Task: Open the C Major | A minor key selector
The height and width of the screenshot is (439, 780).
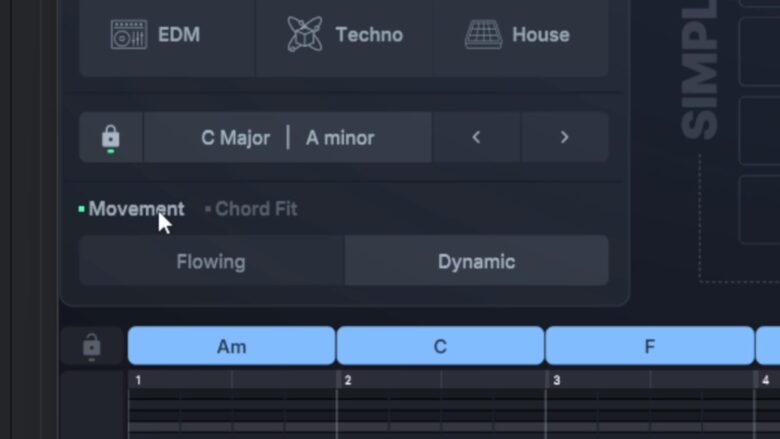Action: (288, 138)
